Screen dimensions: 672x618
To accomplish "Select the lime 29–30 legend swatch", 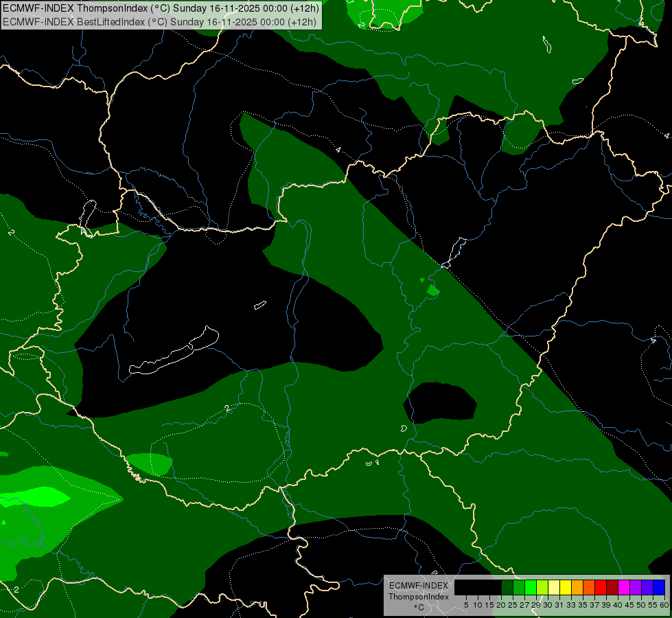I will point(542,588).
